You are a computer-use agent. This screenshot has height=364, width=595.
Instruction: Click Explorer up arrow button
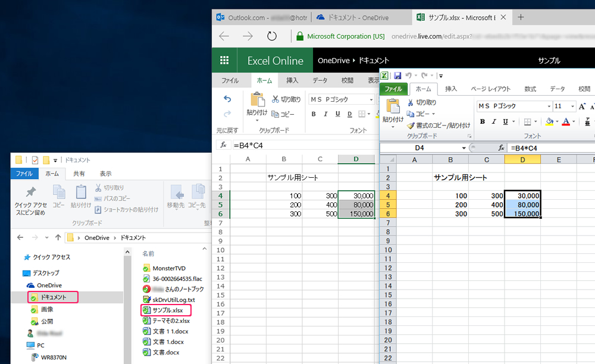[58, 237]
